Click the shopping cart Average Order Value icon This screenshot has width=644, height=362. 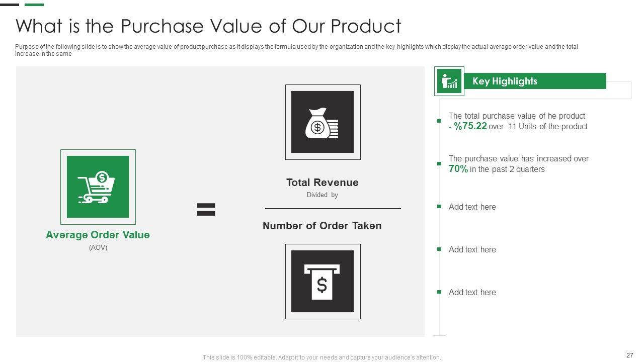[x=98, y=187]
